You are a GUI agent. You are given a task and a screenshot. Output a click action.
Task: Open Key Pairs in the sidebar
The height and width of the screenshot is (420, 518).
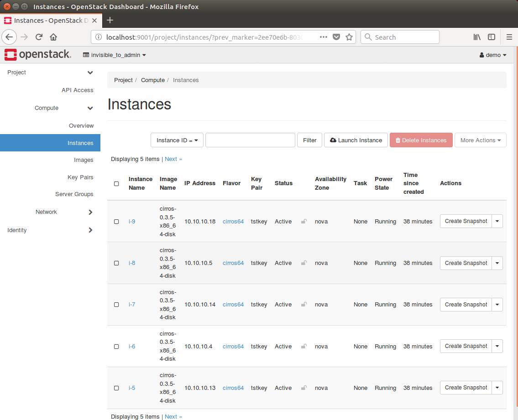point(80,177)
